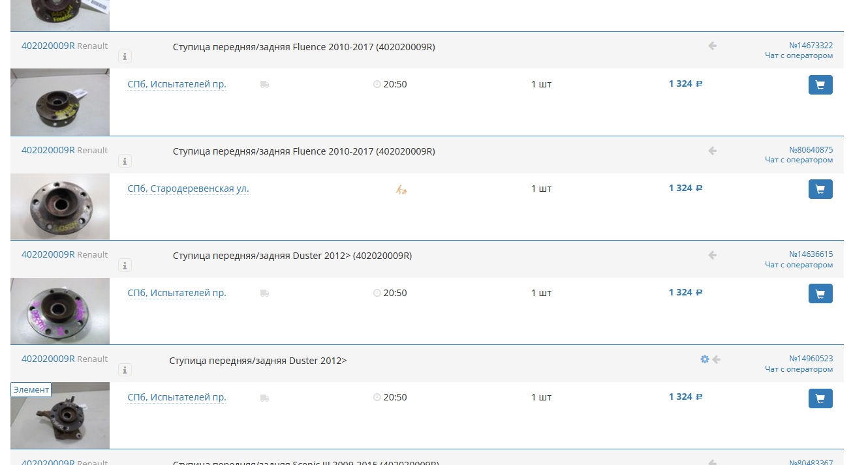The height and width of the screenshot is (465, 868).
Task: Click delivery truck icon for item №14636615
Action: [x=264, y=293]
